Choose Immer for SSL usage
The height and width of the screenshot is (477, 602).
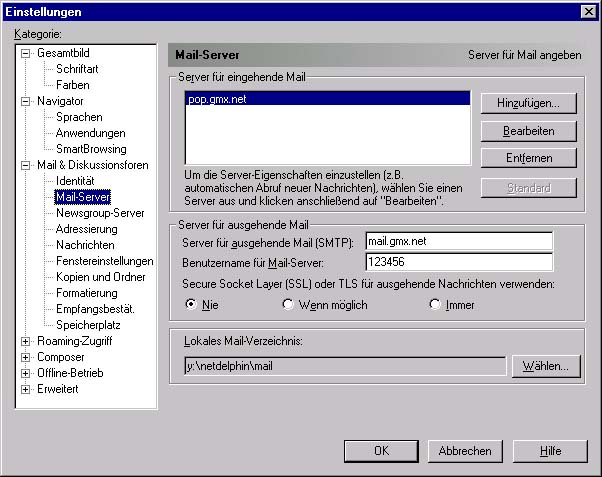point(435,305)
